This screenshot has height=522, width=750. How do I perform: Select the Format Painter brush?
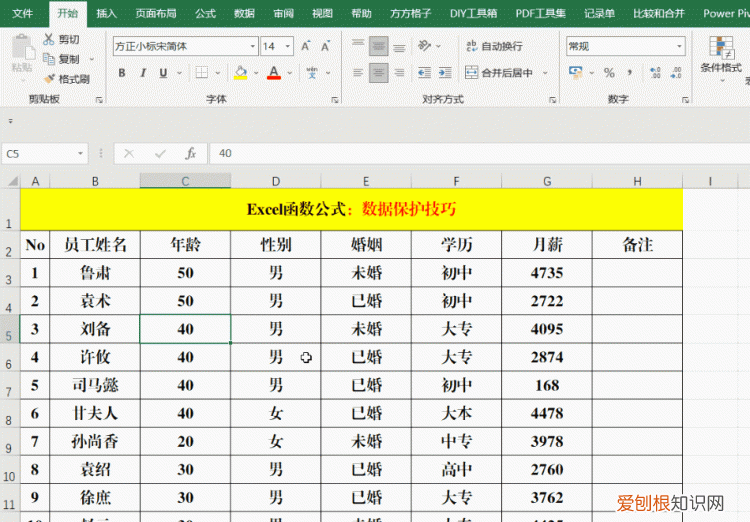pos(49,79)
